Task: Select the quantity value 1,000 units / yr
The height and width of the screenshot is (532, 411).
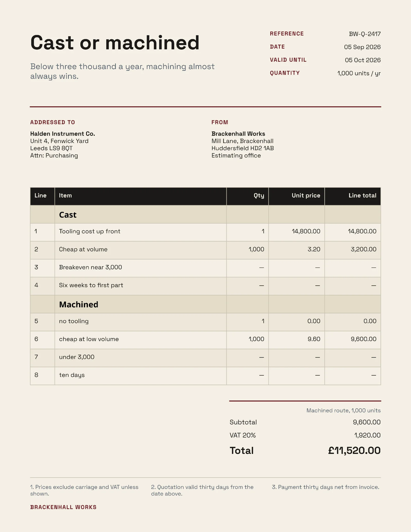Action: tap(359, 73)
